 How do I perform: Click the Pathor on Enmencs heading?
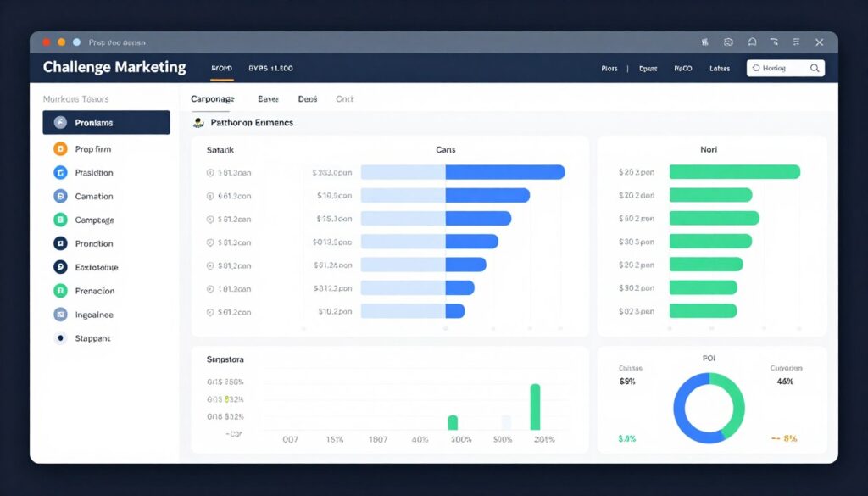pos(252,123)
